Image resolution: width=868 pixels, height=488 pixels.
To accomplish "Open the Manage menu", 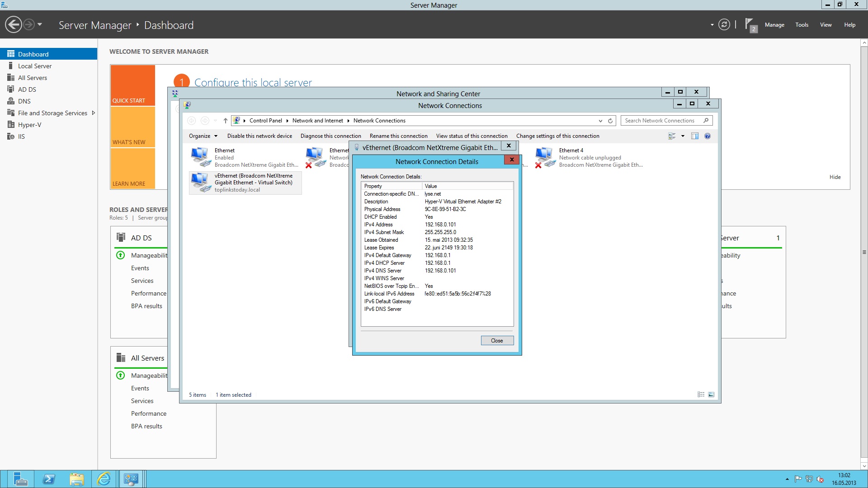I will [x=774, y=25].
